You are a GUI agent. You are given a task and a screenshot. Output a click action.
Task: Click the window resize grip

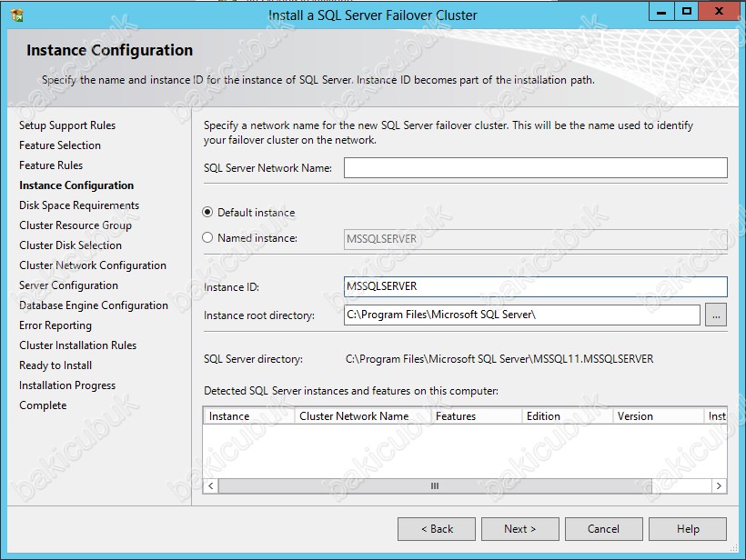(733, 548)
